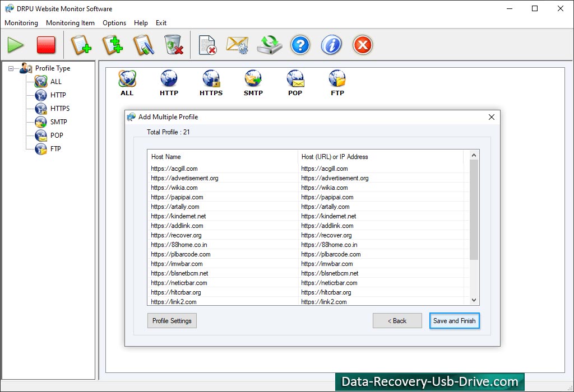Click https://wikia.com in the IP Address column
Viewport: 574px width, 392px height.
click(x=325, y=188)
